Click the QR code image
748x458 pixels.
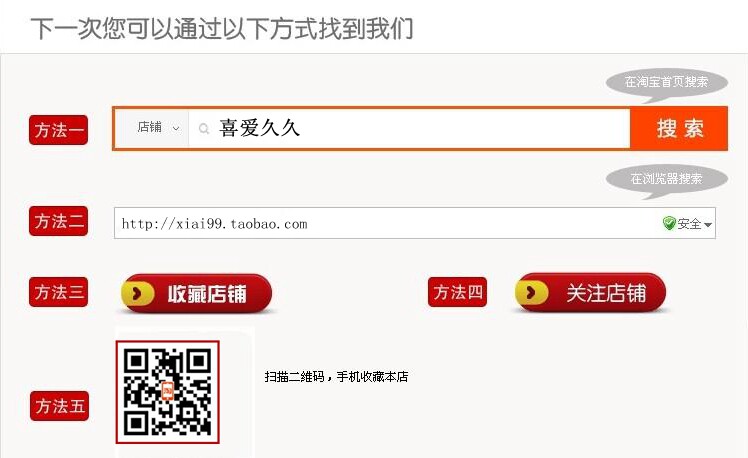167,392
